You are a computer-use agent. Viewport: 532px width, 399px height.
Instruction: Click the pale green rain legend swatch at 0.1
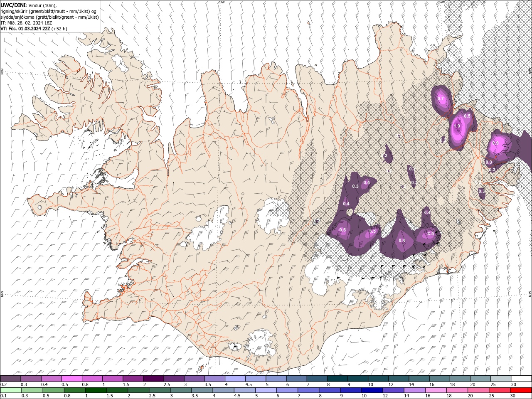(x=11, y=390)
